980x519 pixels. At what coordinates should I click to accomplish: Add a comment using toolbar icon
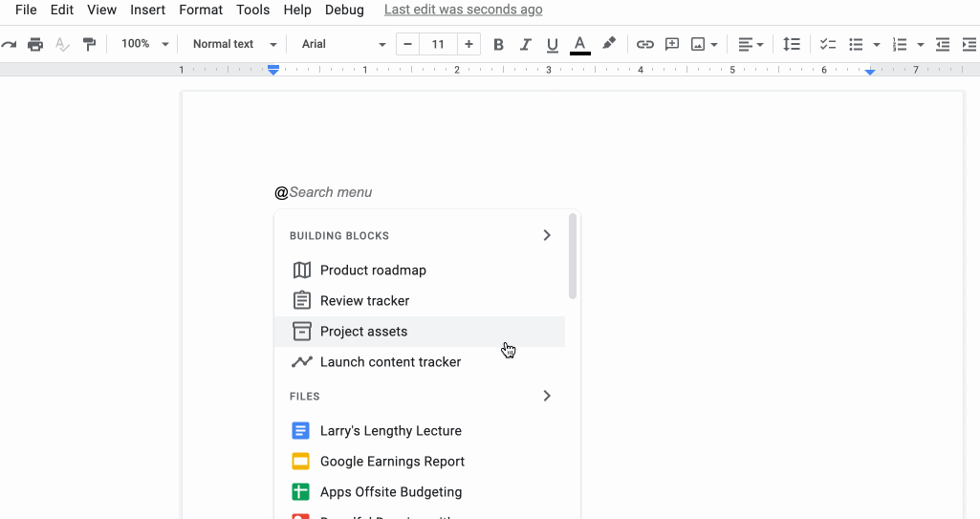pyautogui.click(x=672, y=44)
